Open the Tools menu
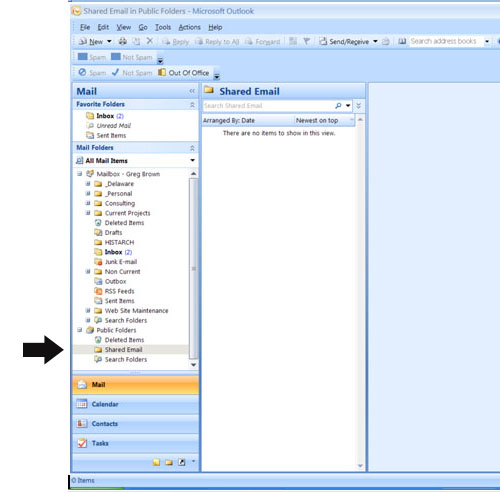Image resolution: width=500 pixels, height=492 pixels. click(x=163, y=27)
